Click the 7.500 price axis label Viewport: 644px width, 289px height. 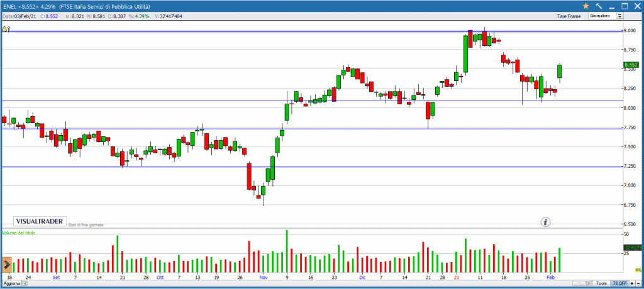(x=630, y=147)
